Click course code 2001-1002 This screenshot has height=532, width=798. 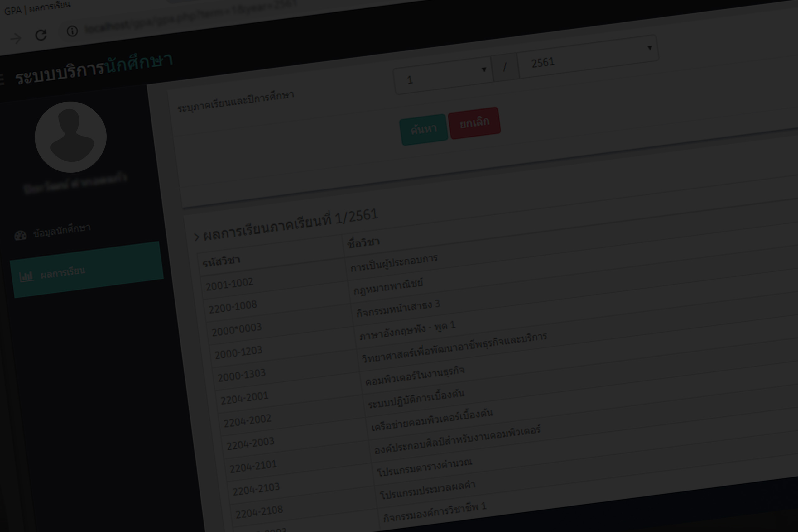[229, 284]
